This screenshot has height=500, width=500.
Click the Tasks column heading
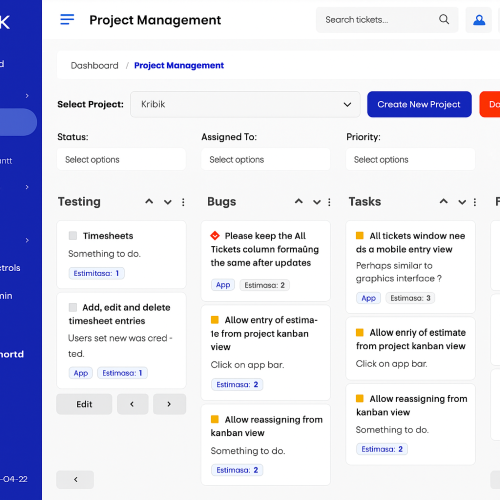pyautogui.click(x=365, y=202)
